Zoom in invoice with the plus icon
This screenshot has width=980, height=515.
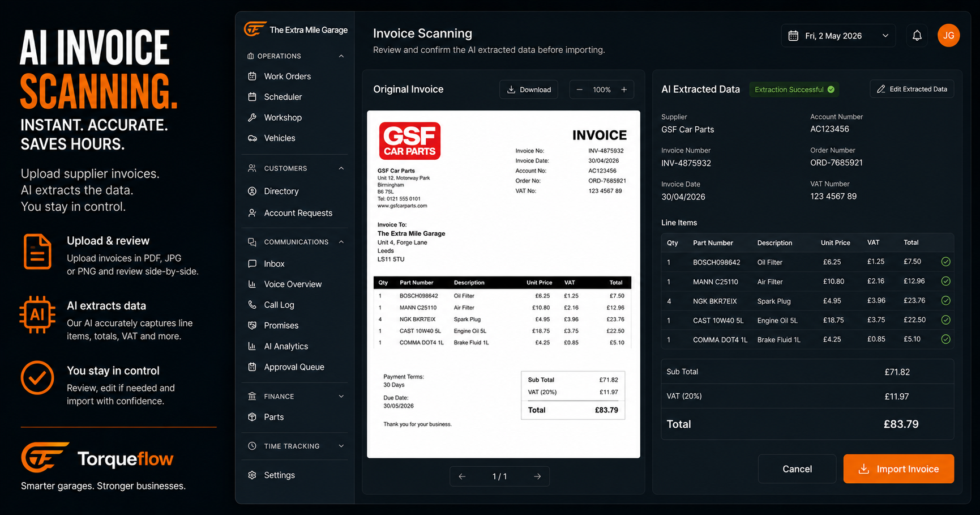(x=624, y=90)
